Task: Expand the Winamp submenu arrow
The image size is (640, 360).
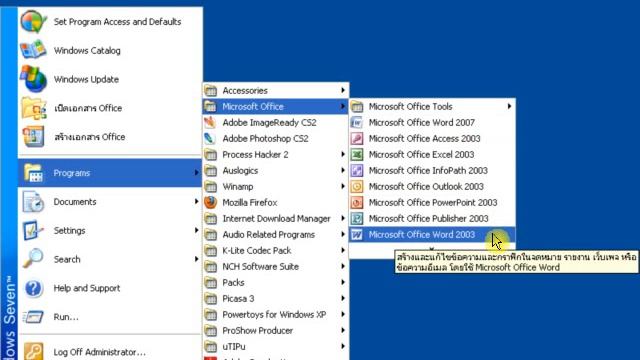Action: coord(343,187)
